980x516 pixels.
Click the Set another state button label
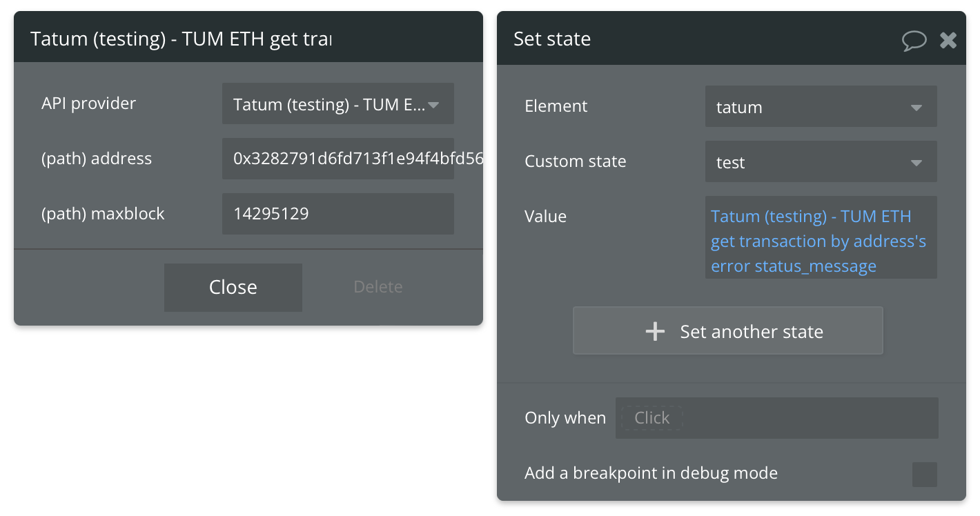pos(751,332)
